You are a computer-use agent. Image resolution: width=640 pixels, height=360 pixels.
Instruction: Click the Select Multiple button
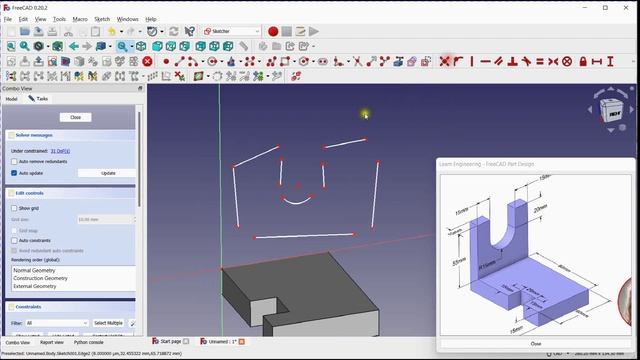click(108, 323)
